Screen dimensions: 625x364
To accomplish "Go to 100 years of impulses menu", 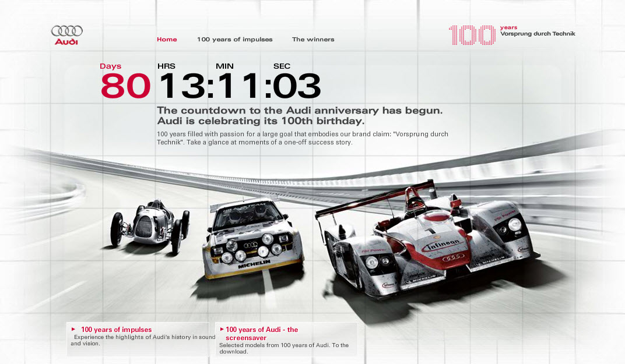I will coord(235,40).
